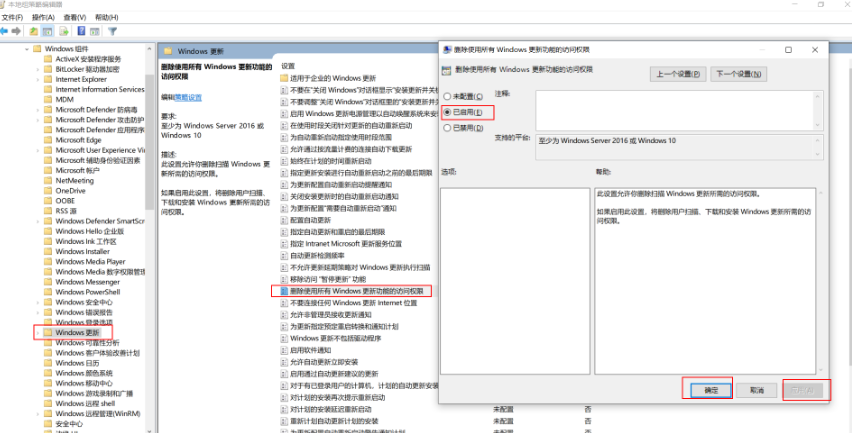852x433 pixels.
Task: Click the 应用(A) button
Action: [803, 391]
